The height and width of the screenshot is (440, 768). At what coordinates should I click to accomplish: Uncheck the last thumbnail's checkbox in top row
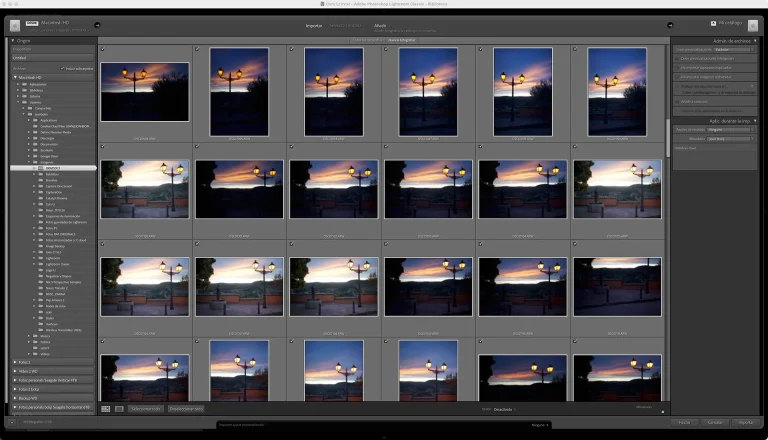(x=575, y=49)
